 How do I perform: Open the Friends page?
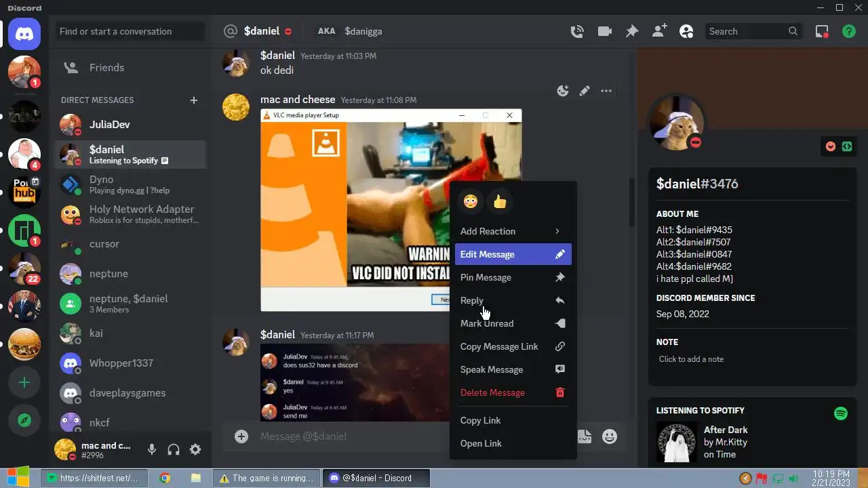[x=130, y=68]
